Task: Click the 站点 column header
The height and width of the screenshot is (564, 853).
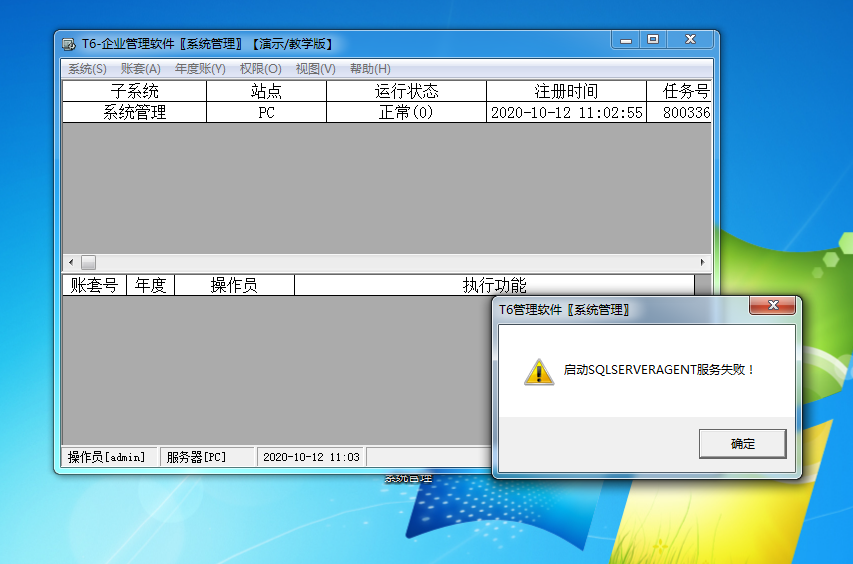Action: (266, 91)
